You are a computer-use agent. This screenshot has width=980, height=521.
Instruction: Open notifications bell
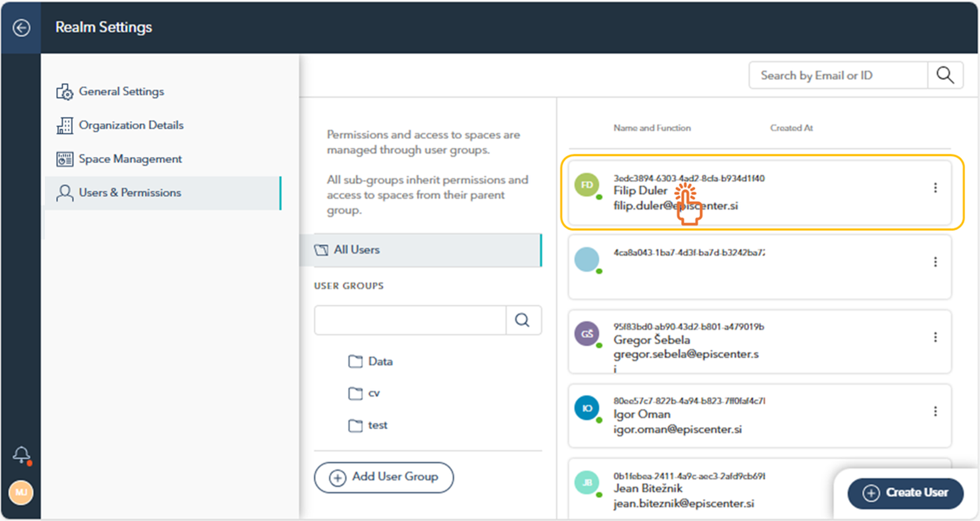coord(22,455)
